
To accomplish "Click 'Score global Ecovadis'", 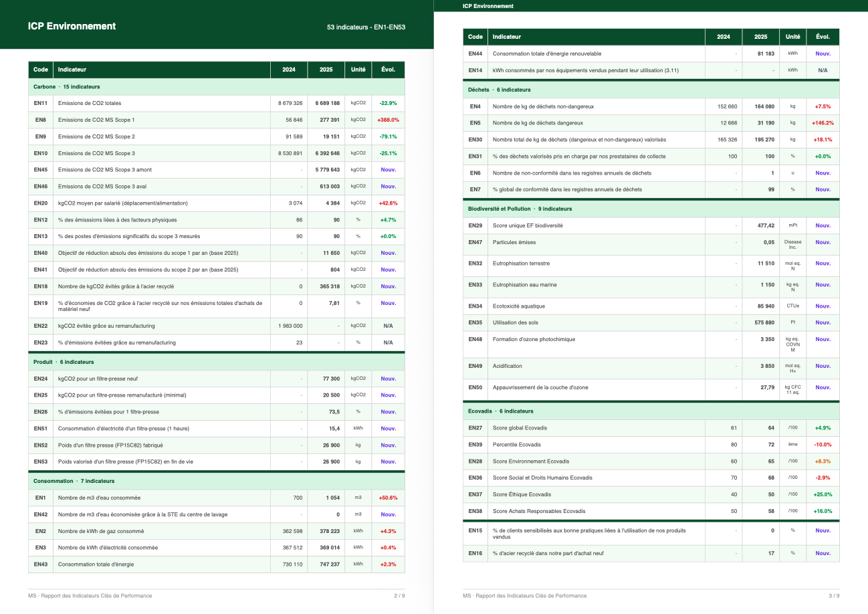I will 519,428.
